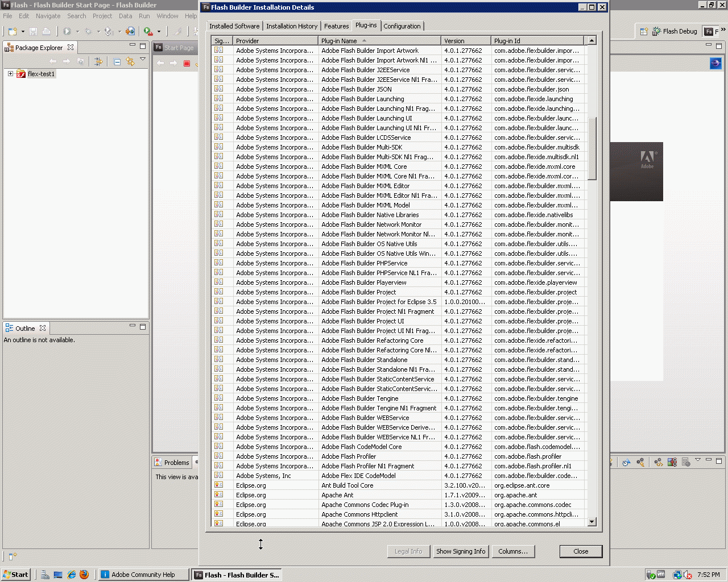Image resolution: width=728 pixels, height=582 pixels.
Task: Open the Navigate menu
Action: [48, 16]
